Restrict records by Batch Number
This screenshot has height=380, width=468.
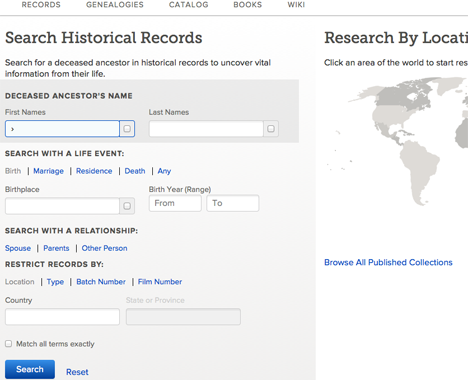[101, 282]
